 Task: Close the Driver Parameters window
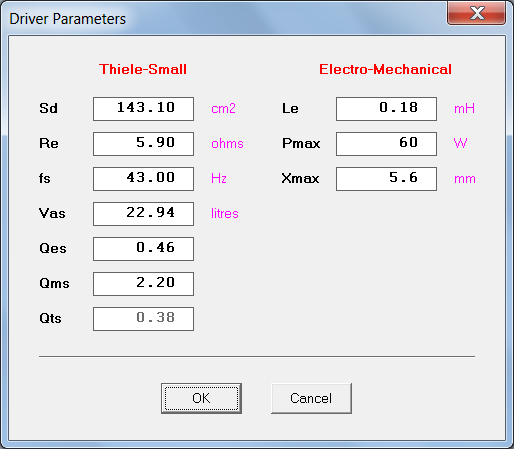click(x=477, y=13)
